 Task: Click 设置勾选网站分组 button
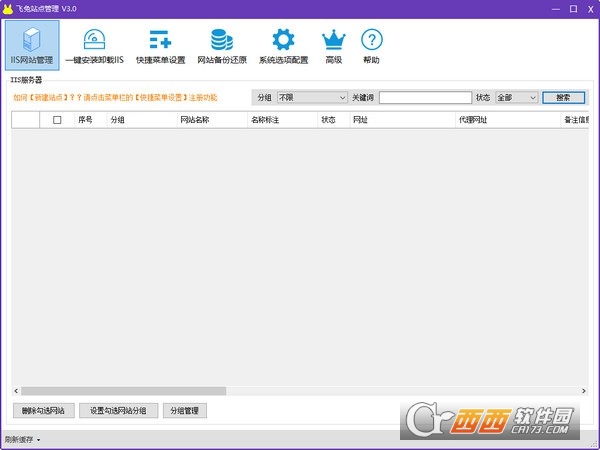click(x=118, y=410)
